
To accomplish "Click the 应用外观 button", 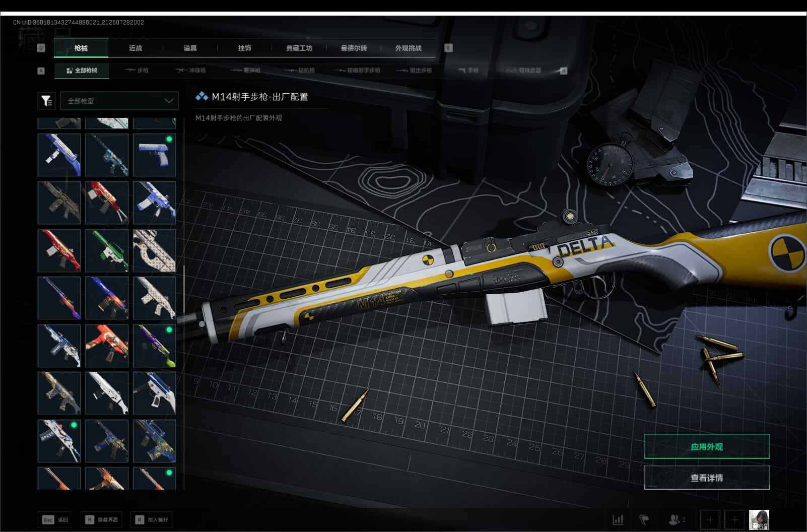I will [x=707, y=447].
